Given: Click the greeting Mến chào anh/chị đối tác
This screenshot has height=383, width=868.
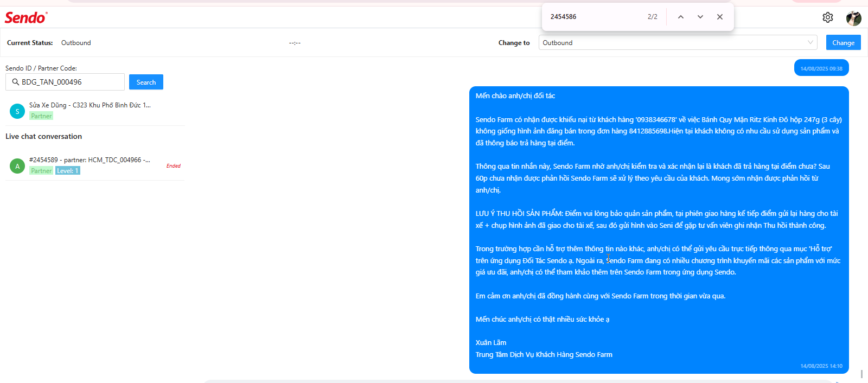Looking at the screenshot, I should [515, 95].
